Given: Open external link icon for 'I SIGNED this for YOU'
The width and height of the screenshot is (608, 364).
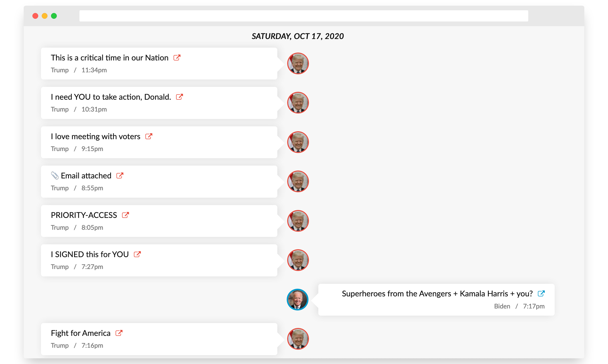Looking at the screenshot, I should pyautogui.click(x=137, y=254).
